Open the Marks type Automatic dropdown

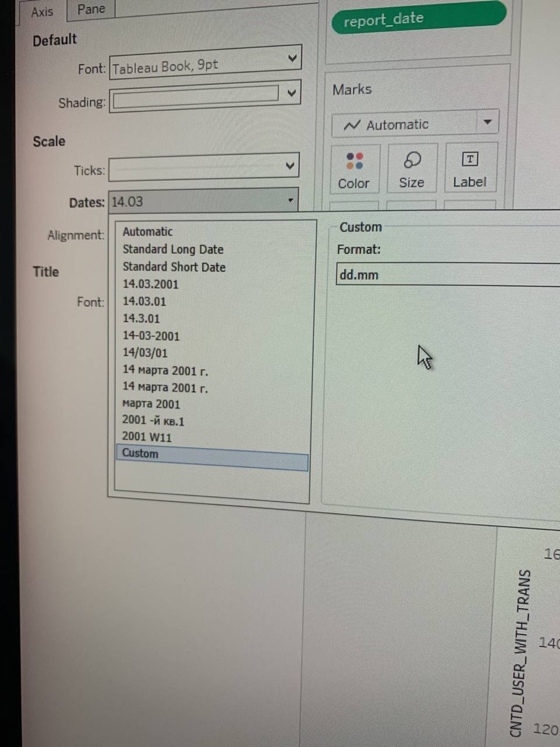pos(415,124)
